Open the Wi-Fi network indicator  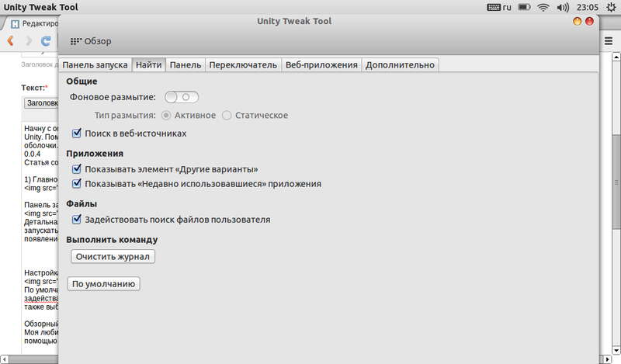click(x=543, y=8)
